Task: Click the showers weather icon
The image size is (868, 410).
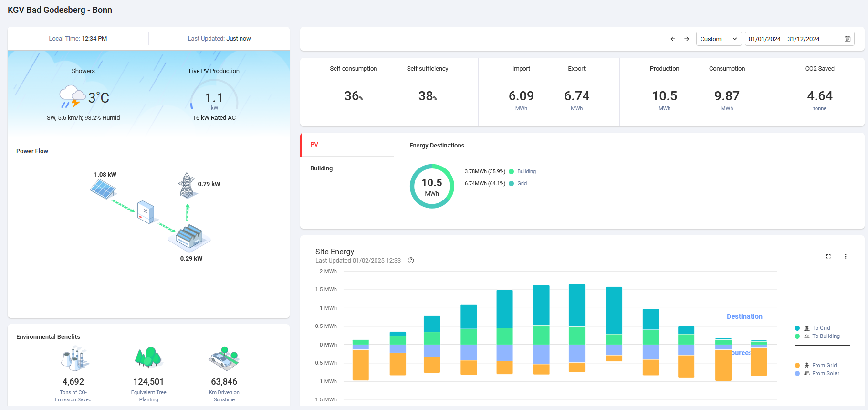Action: pos(72,97)
